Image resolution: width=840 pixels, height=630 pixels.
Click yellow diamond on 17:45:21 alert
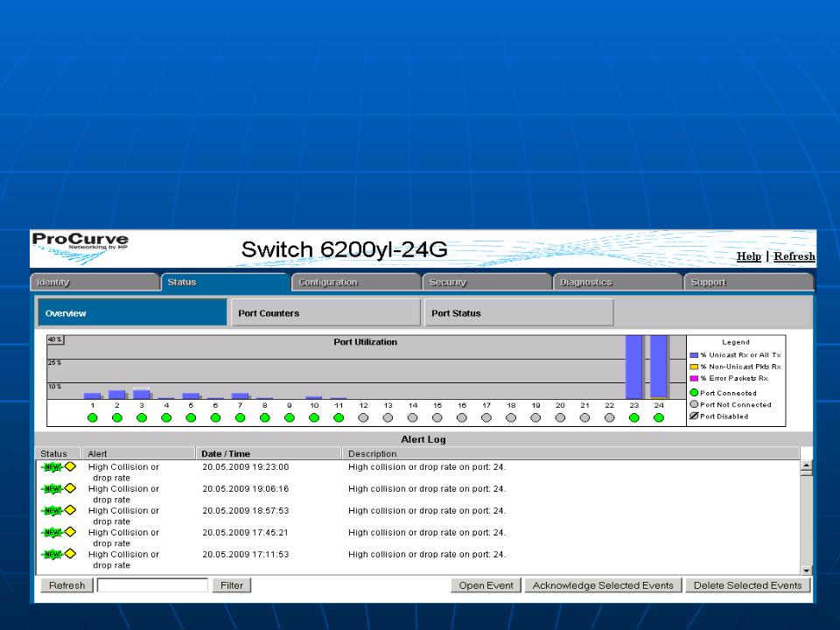tap(70, 532)
